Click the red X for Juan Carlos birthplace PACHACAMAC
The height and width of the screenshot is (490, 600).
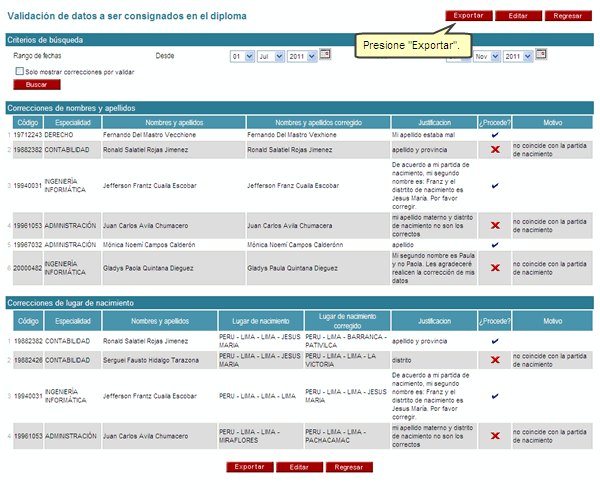495,436
